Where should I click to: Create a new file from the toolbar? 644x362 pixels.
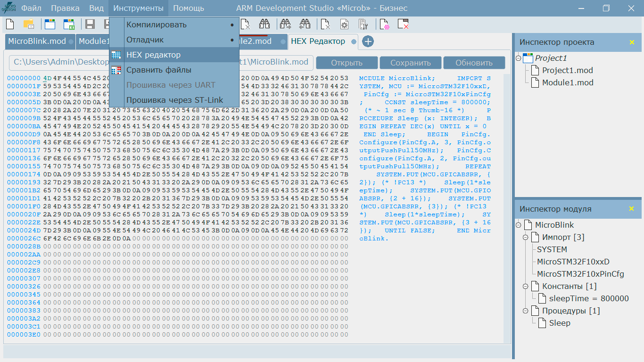[x=10, y=25]
